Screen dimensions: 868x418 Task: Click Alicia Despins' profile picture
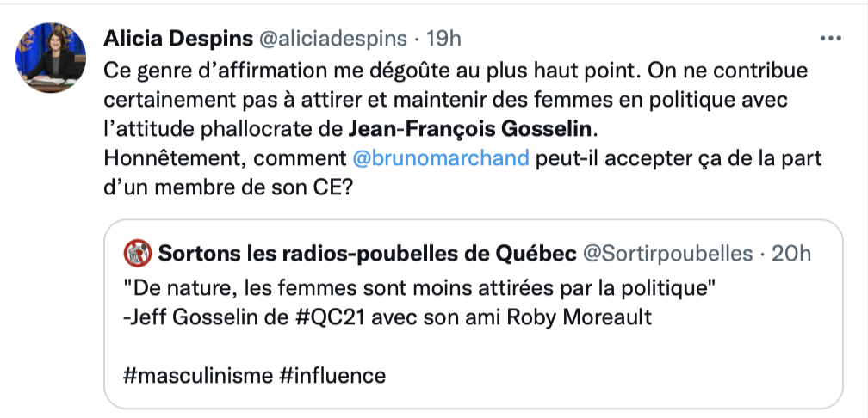[x=51, y=58]
